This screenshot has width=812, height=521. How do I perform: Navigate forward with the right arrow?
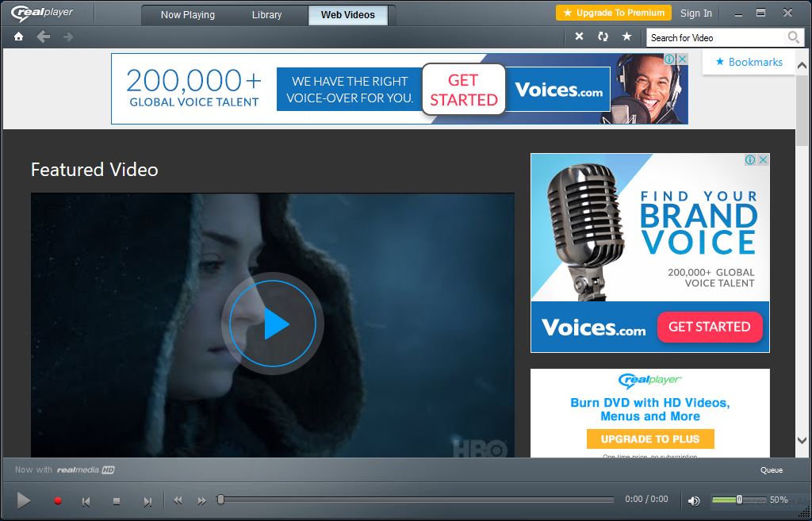[68, 36]
